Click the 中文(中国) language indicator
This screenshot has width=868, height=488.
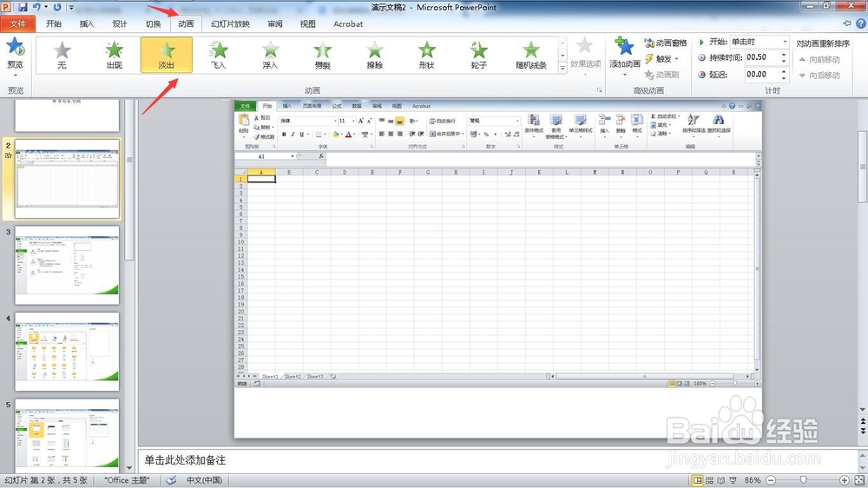[x=204, y=480]
